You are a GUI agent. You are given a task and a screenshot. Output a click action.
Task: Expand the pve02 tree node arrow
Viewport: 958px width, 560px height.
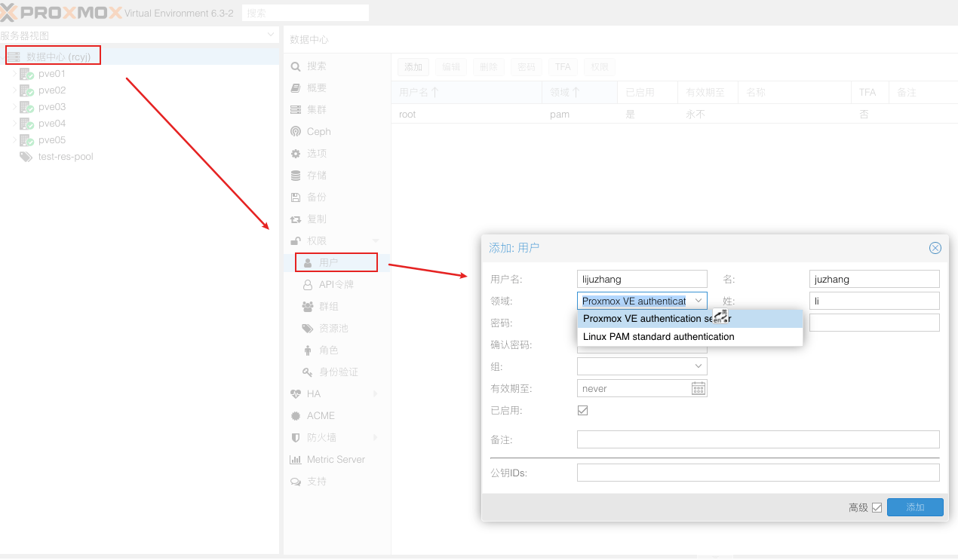(14, 90)
